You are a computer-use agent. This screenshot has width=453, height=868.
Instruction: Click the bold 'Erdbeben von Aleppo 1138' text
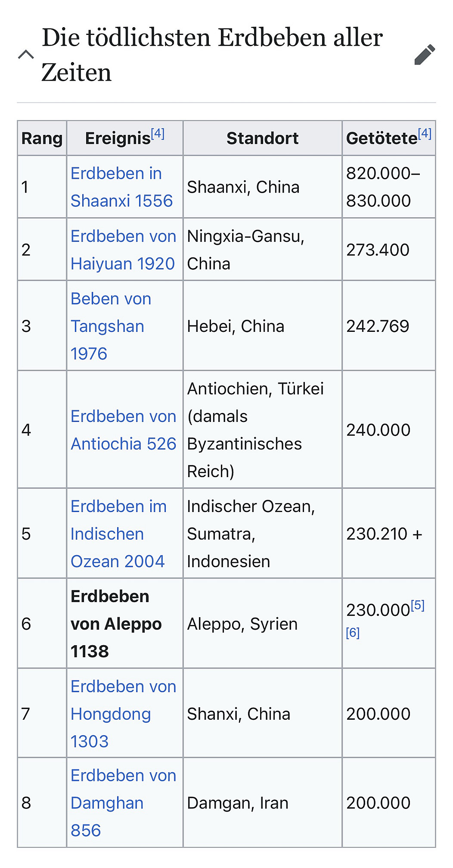(116, 624)
